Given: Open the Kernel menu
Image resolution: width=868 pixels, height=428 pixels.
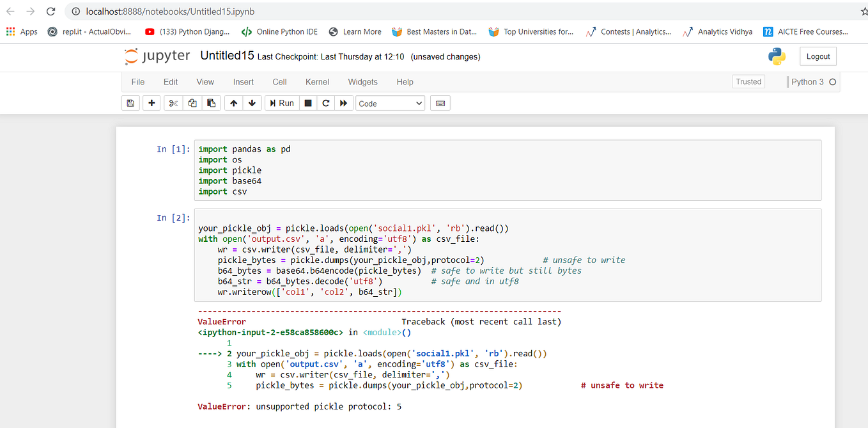Looking at the screenshot, I should tap(317, 82).
